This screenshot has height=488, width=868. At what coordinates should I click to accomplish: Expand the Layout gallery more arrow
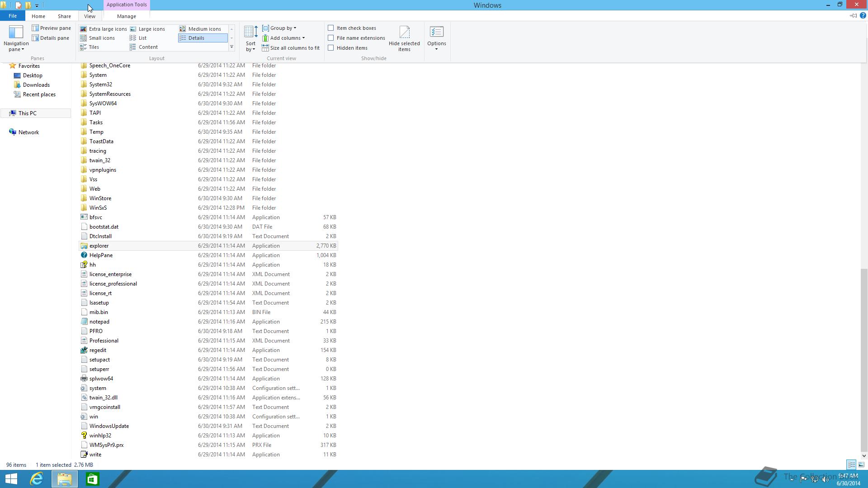[231, 47]
